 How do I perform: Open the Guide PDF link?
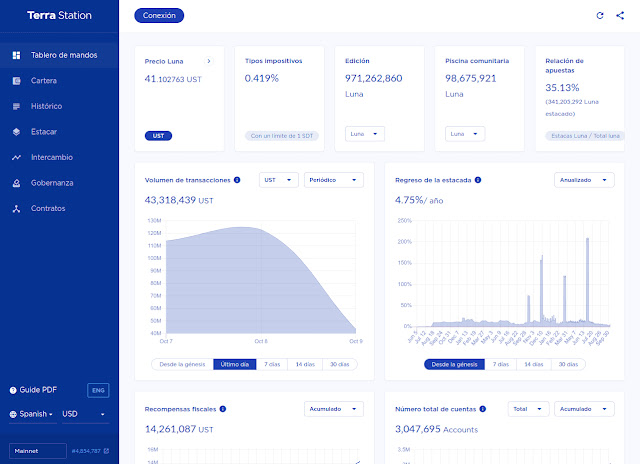click(38, 390)
